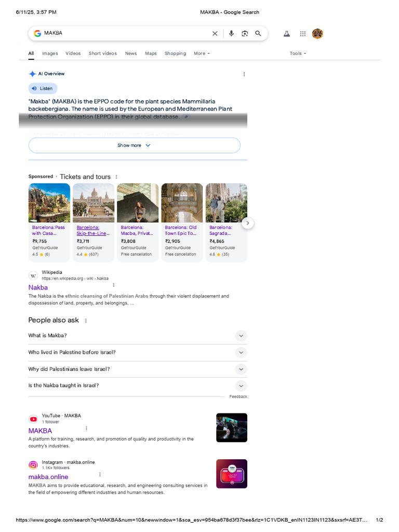Image resolution: width=399 pixels, height=532 pixels.
Task: Expand 'Who lived in Palestine before Israel?'
Action: pos(138,353)
